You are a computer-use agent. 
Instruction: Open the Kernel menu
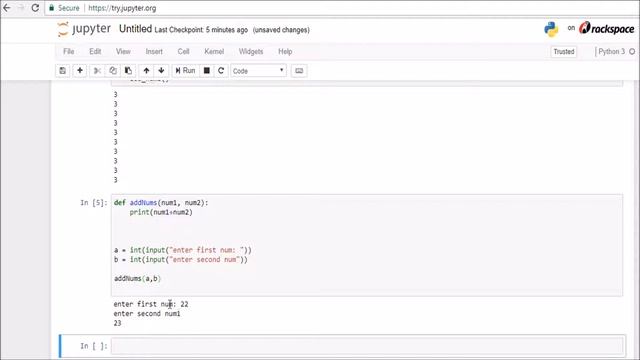[x=214, y=51]
